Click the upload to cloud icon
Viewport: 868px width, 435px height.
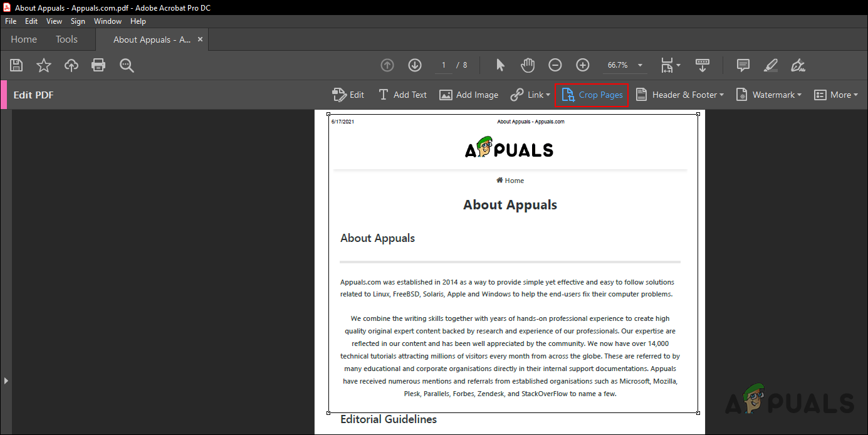pyautogui.click(x=71, y=65)
